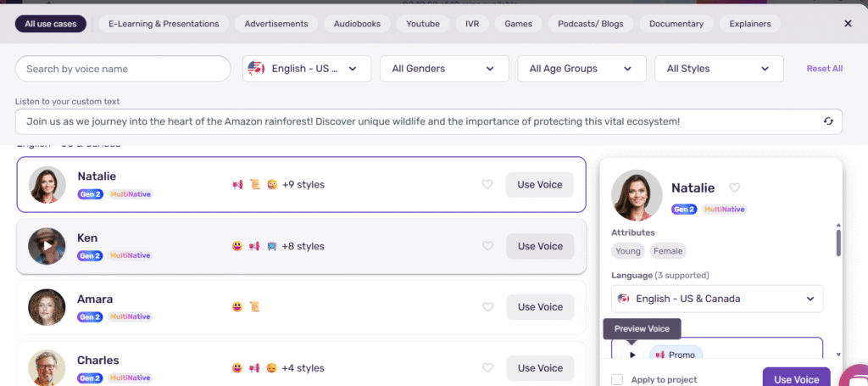Screen dimensions: 868x386
Task: Click the custom text input field
Action: click(428, 121)
